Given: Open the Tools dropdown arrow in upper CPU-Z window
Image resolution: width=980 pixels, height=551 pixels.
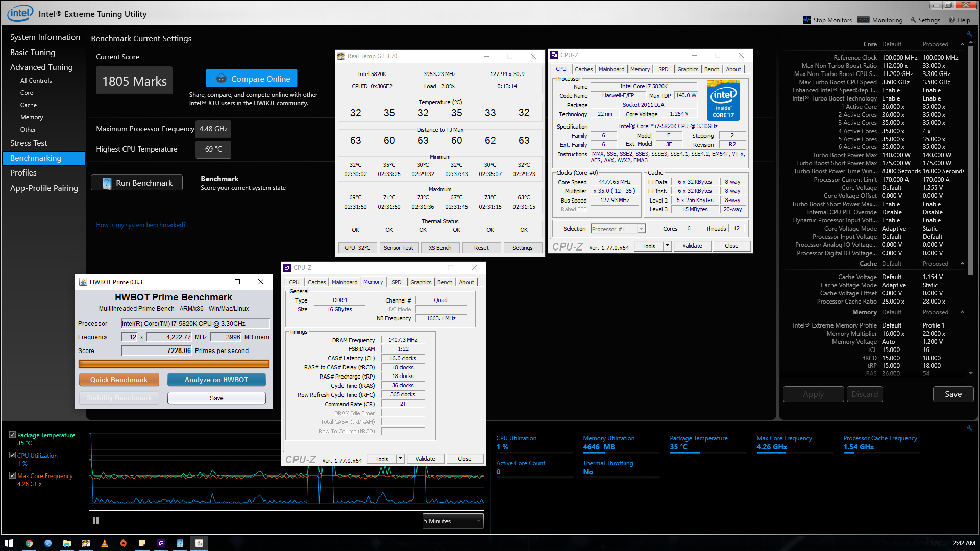Looking at the screenshot, I should pyautogui.click(x=667, y=246).
